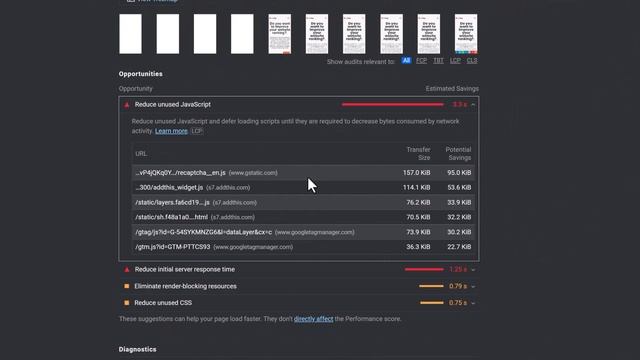
Task: Expand Eliminate render-blocking resources chevron
Action: pos(473,287)
